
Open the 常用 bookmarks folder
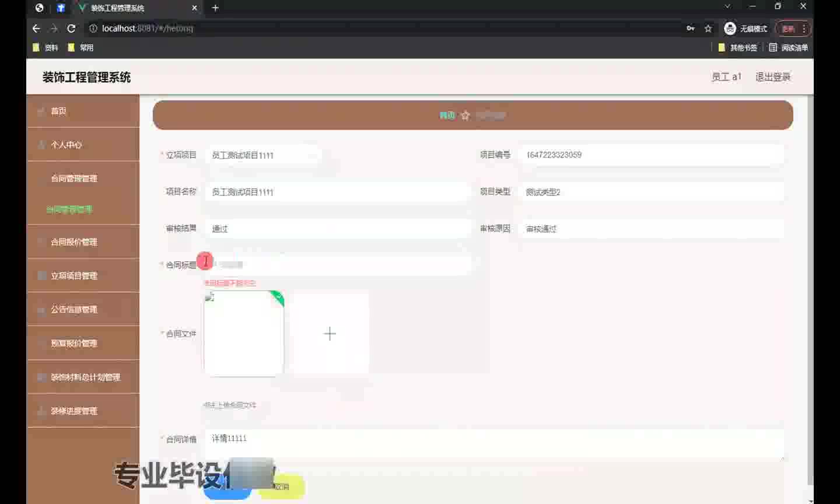tap(80, 48)
